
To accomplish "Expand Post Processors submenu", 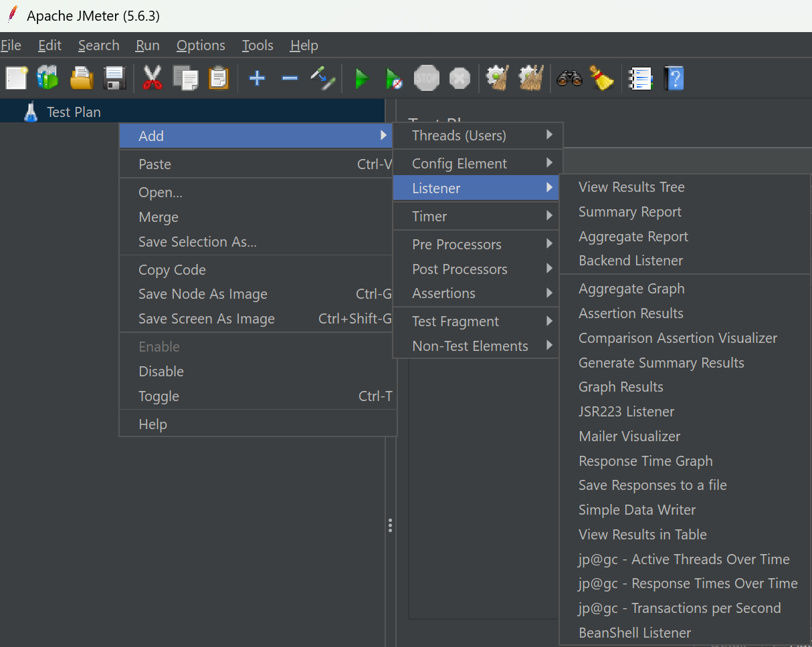I will (x=476, y=269).
